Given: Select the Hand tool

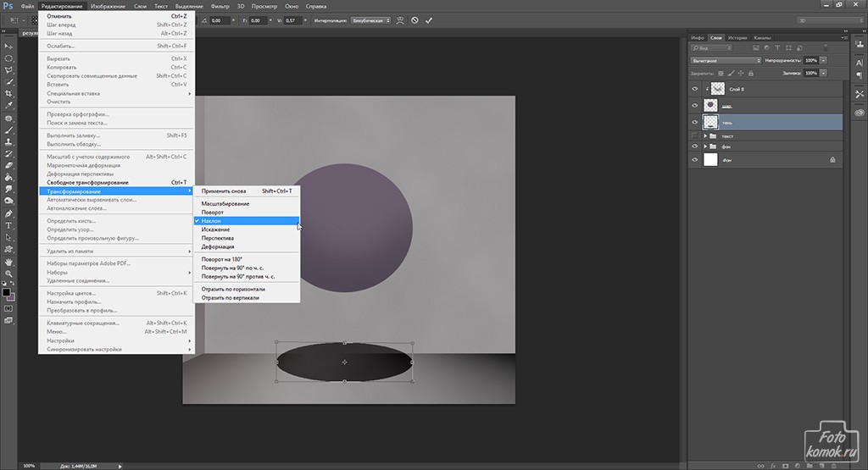Looking at the screenshot, I should [x=8, y=262].
